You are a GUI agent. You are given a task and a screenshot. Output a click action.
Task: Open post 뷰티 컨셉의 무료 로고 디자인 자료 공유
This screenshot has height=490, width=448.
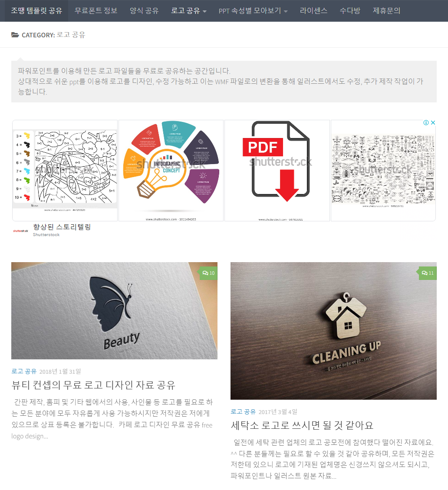pyautogui.click(x=93, y=385)
